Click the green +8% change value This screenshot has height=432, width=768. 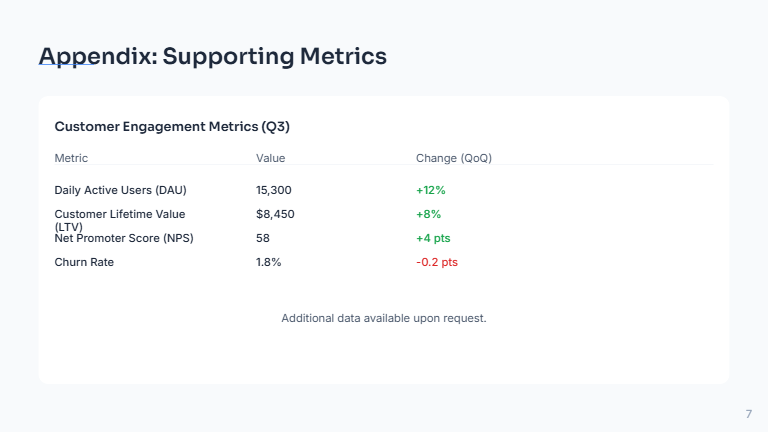[x=428, y=214]
